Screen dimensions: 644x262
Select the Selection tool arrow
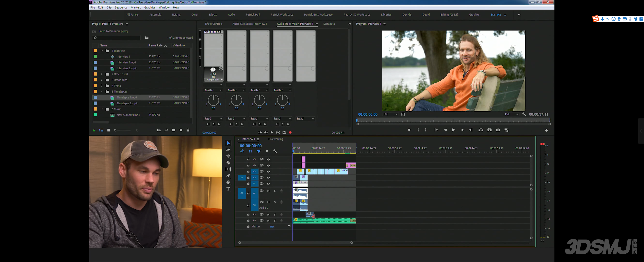point(228,143)
